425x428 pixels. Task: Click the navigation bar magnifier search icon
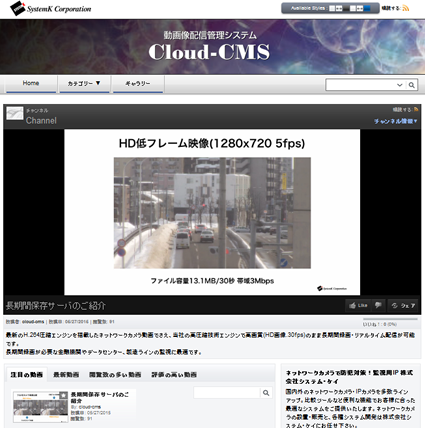[412, 85]
